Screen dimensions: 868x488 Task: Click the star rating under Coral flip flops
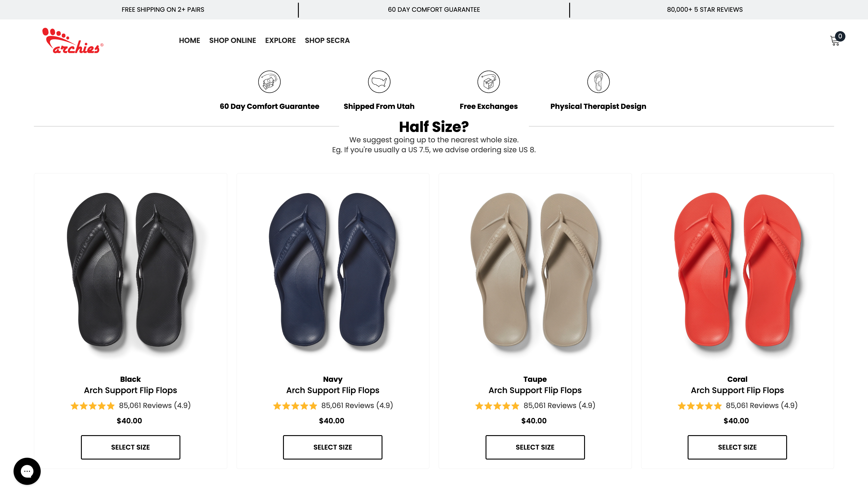tap(700, 406)
